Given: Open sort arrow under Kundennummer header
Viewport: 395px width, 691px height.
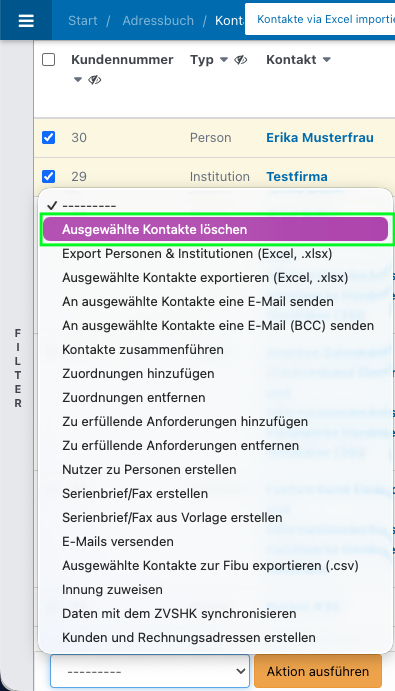Looking at the screenshot, I should [x=78, y=80].
